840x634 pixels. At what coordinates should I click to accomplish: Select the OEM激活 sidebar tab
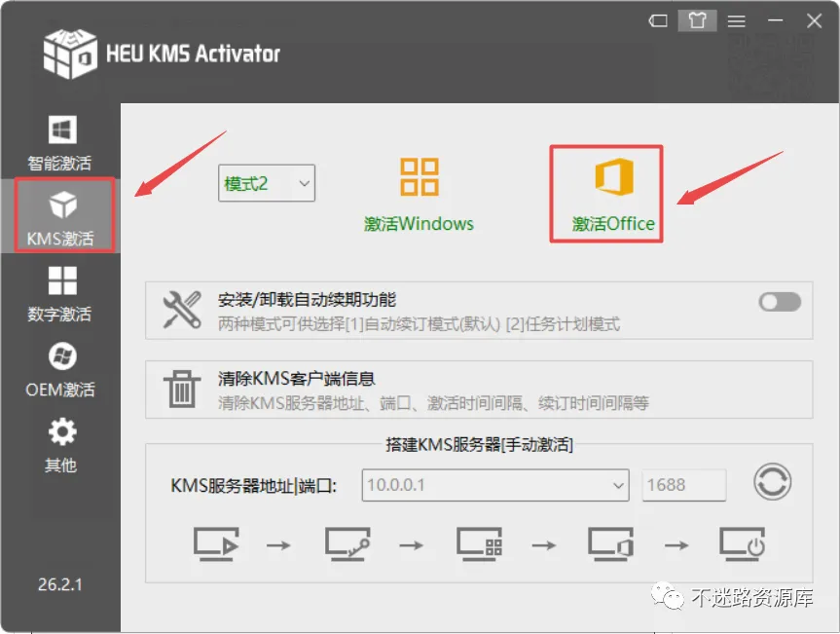(60, 370)
